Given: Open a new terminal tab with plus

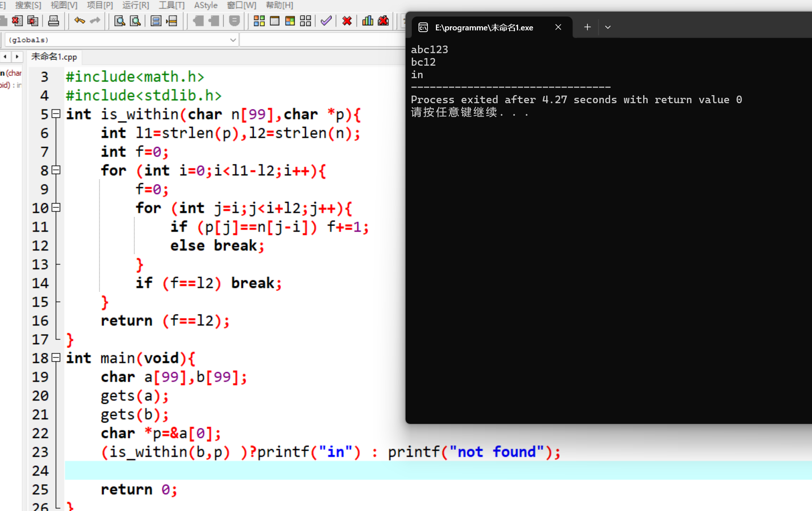Looking at the screenshot, I should point(587,27).
